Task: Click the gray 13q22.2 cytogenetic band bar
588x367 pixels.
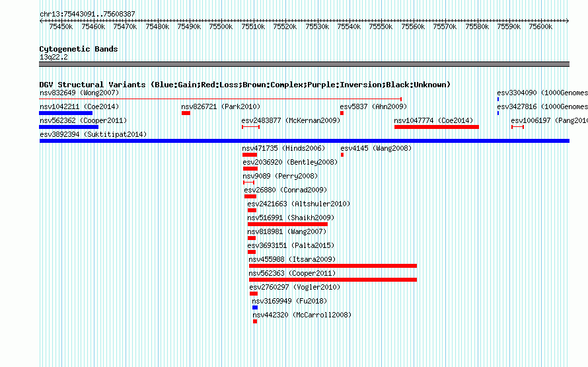Action: [305, 64]
